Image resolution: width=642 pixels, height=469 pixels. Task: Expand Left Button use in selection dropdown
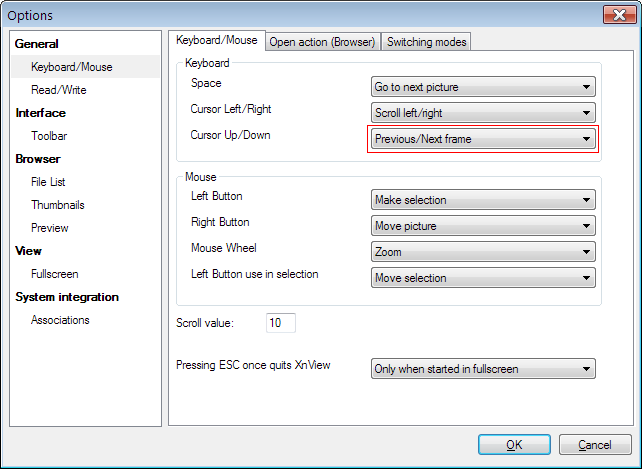click(483, 278)
